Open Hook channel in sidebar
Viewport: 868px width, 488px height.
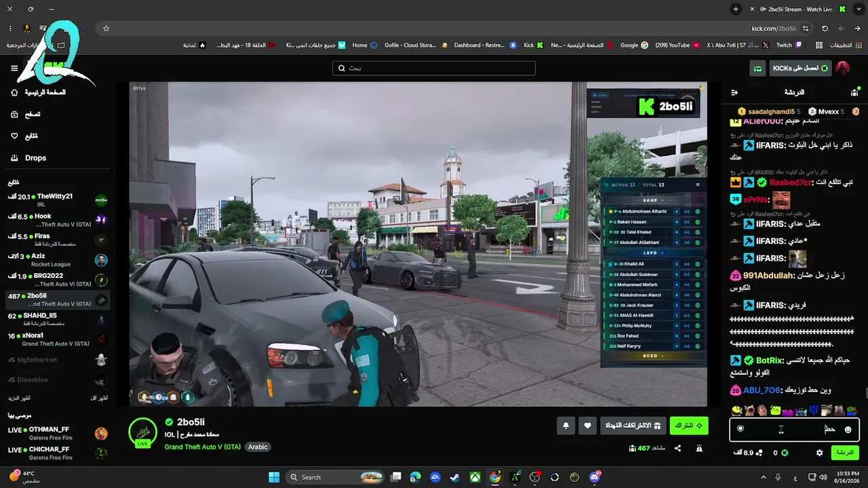[x=57, y=220]
